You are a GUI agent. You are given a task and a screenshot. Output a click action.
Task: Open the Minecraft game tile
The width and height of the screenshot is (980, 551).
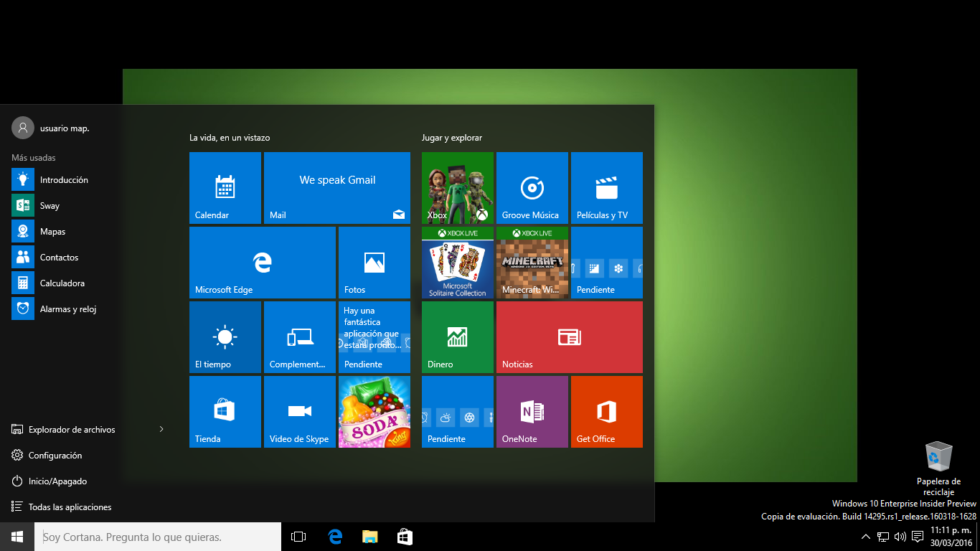click(x=532, y=263)
